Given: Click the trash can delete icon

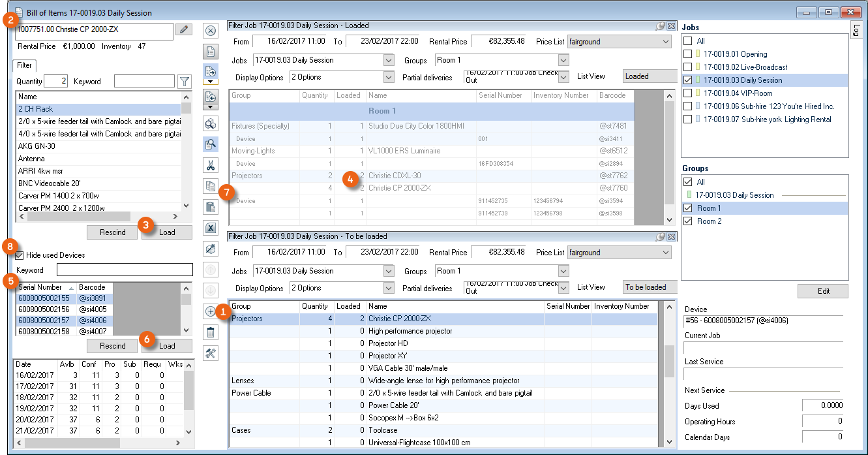Looking at the screenshot, I should click(211, 332).
